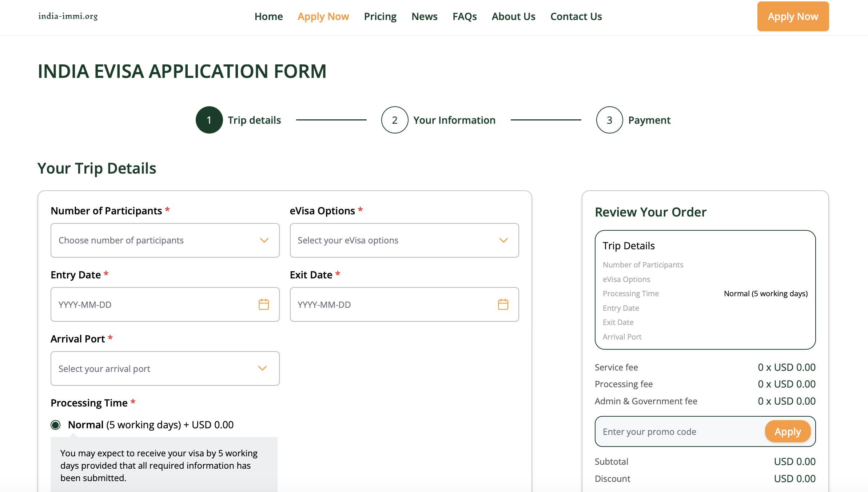Expand the Arrival Port dropdown
868x492 pixels.
[x=165, y=368]
